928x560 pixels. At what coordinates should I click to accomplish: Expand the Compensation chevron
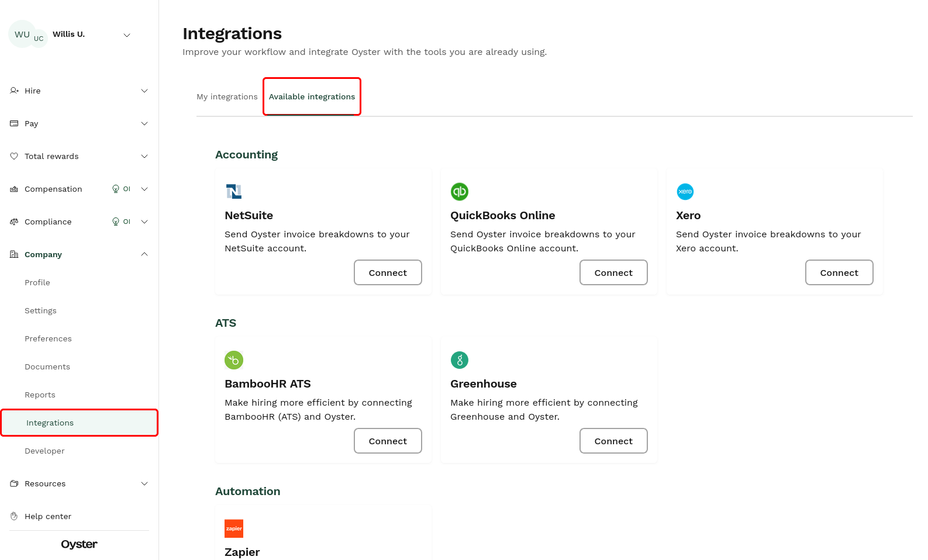tap(144, 189)
